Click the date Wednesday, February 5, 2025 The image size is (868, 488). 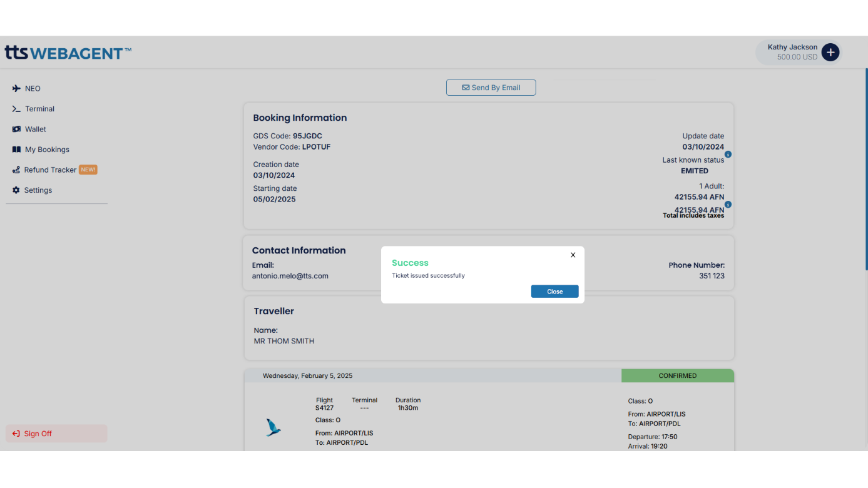[x=307, y=376]
